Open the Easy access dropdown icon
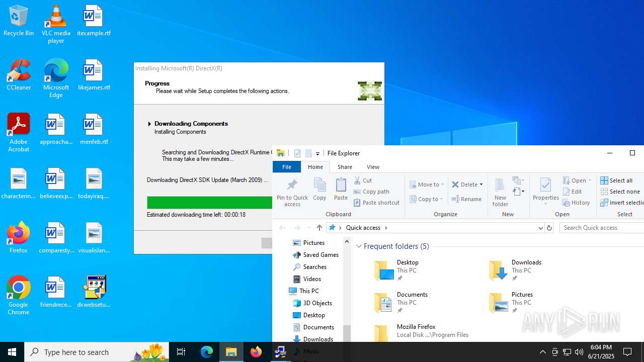 point(519,192)
